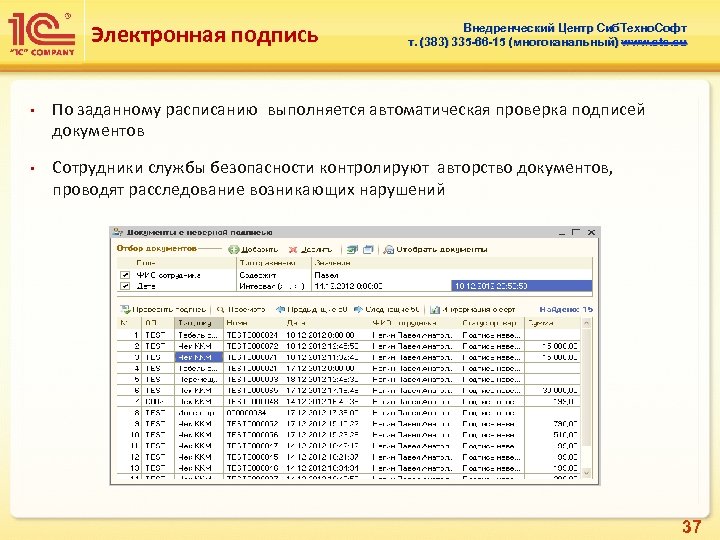
Task: Select the highlighted Чек ККМ cell in row 3
Action: (199, 357)
